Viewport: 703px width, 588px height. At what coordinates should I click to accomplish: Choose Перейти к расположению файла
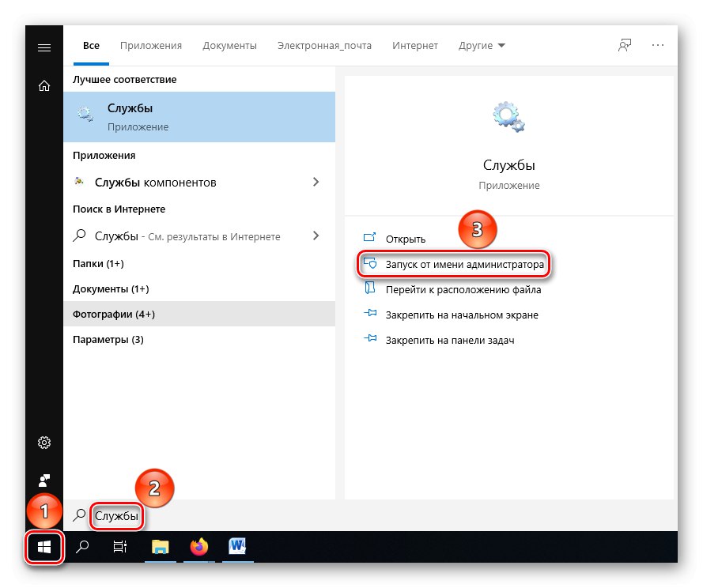463,290
